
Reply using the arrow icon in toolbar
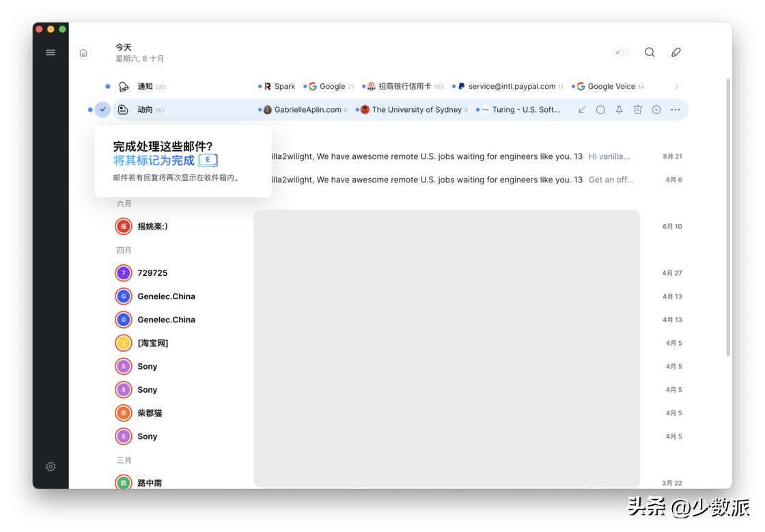tap(582, 109)
